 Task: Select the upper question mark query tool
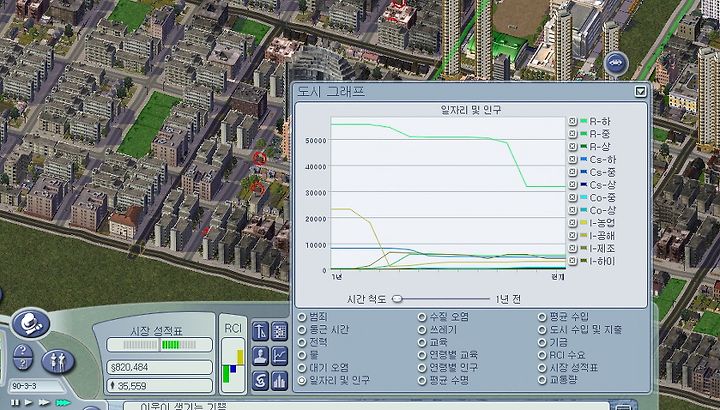pos(22,353)
